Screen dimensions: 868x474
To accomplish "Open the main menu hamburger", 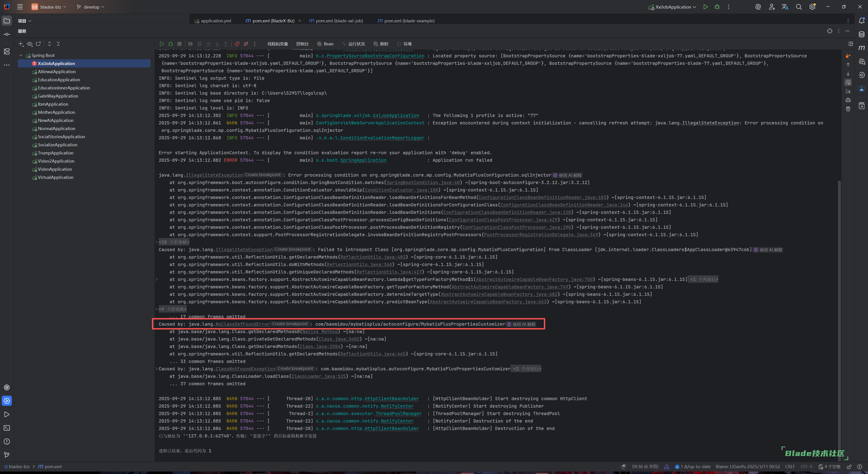I will (20, 7).
